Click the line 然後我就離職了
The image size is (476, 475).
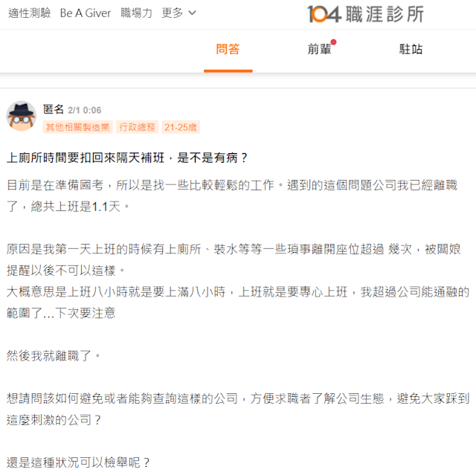click(54, 355)
